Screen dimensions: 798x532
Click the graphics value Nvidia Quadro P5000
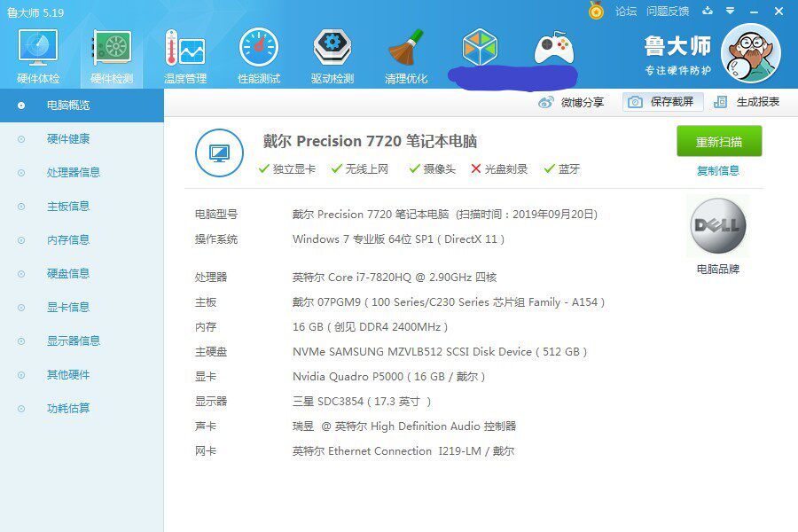[x=389, y=377]
